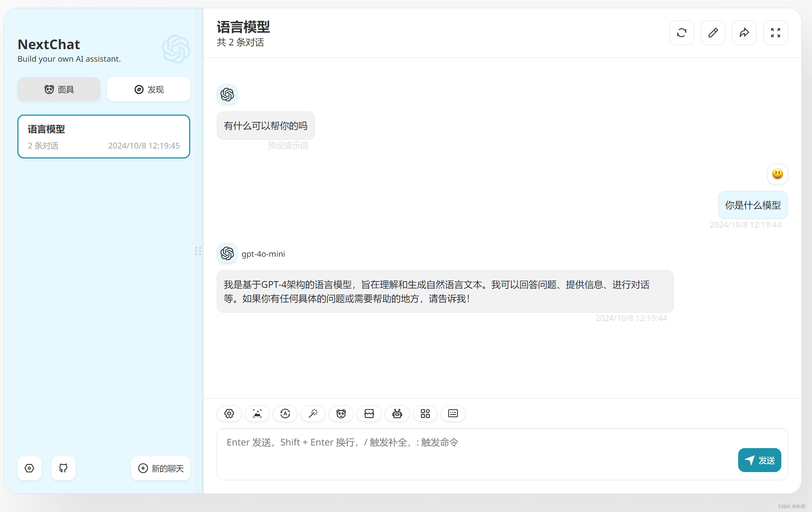812x512 pixels.
Task: Click the GitHub icon in sidebar
Action: [x=63, y=467]
